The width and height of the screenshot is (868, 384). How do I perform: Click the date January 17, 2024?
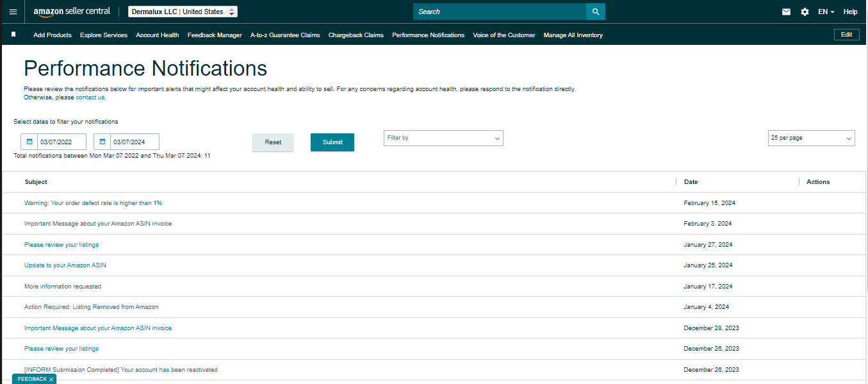coord(708,287)
